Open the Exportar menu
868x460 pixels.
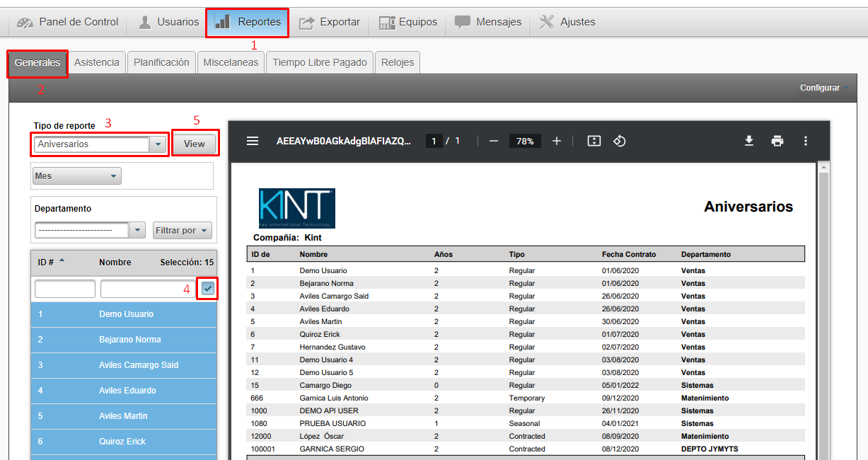click(x=330, y=22)
